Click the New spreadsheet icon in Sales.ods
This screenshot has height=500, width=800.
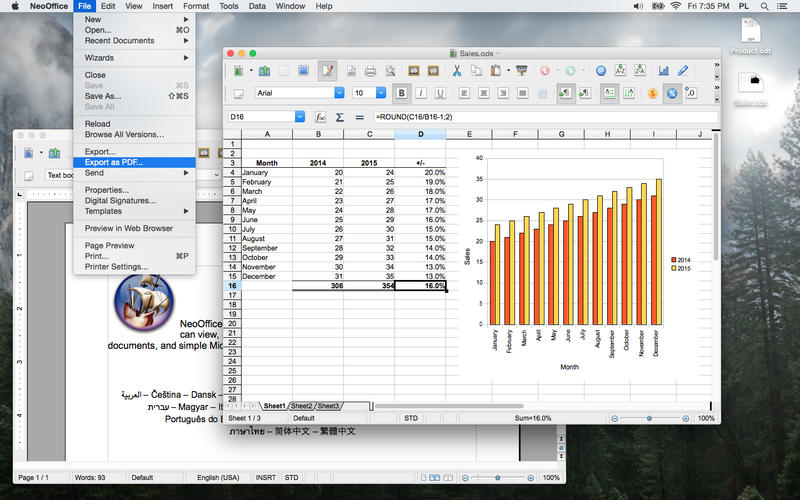pos(238,70)
